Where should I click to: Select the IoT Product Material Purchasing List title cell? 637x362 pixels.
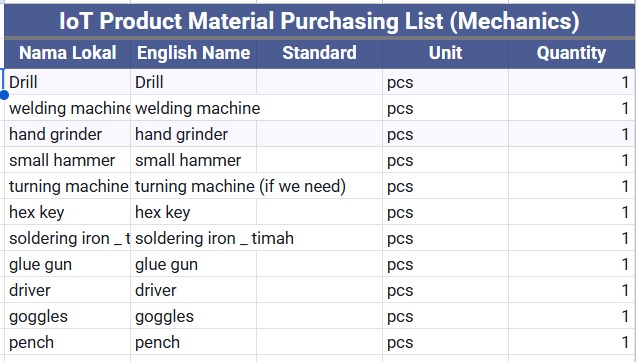click(319, 20)
